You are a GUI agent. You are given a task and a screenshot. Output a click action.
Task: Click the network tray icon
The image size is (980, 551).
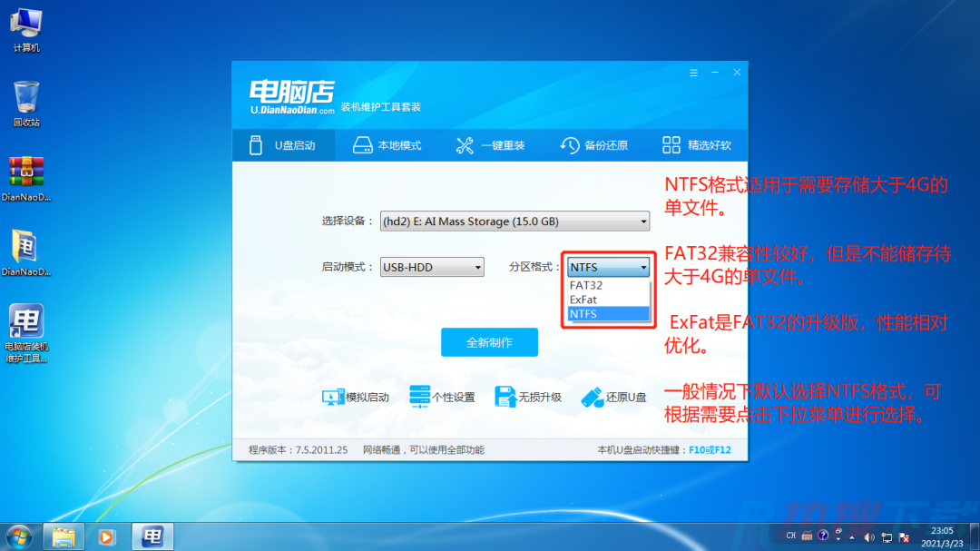click(x=887, y=537)
